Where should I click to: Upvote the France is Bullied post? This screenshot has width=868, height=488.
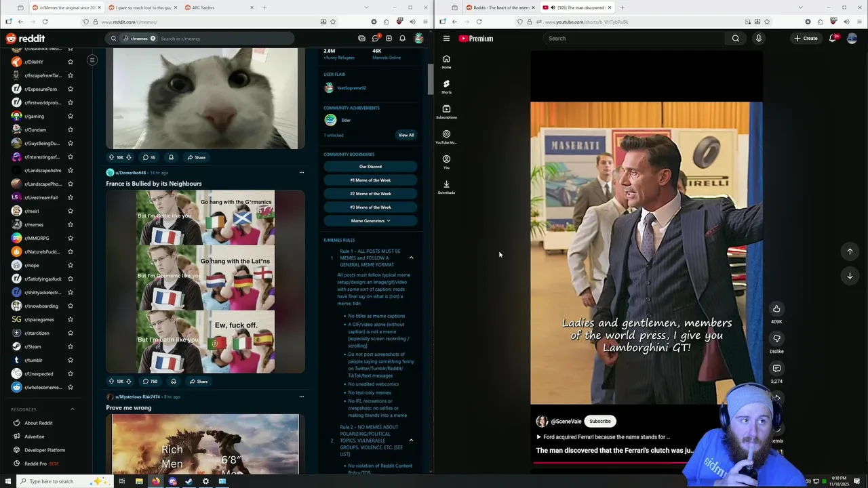click(112, 382)
